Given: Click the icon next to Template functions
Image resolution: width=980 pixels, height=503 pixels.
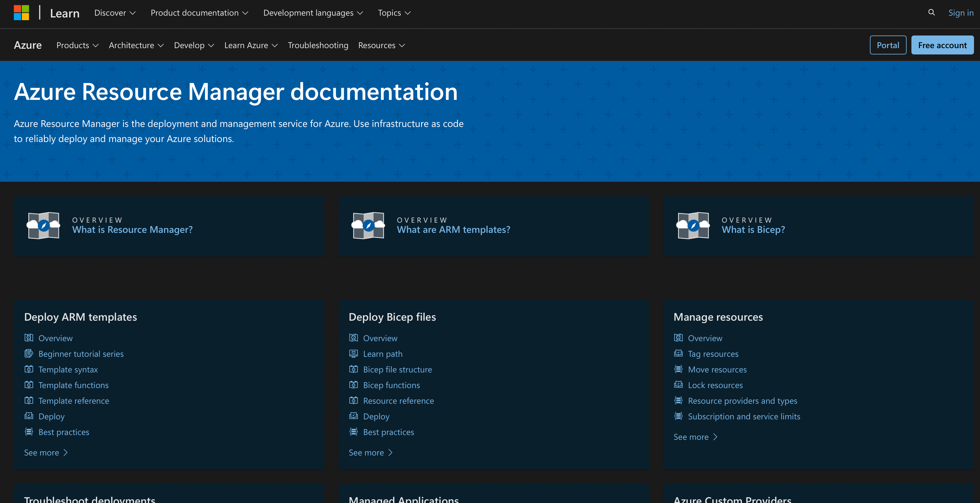Looking at the screenshot, I should click(29, 385).
